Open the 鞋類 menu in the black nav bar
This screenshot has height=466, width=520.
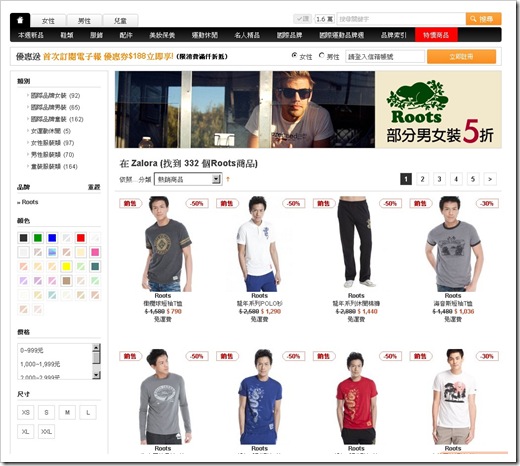tap(67, 35)
